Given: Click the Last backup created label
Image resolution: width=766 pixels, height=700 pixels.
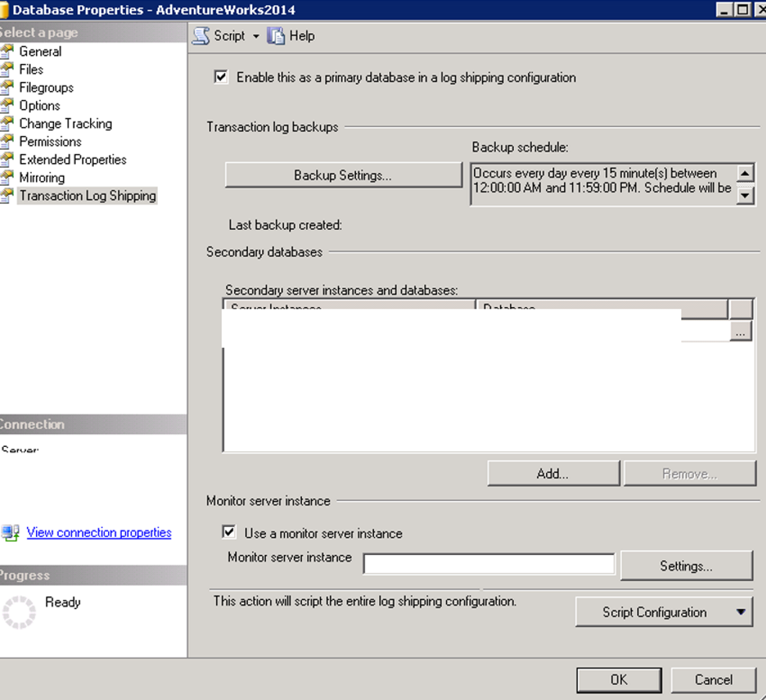Looking at the screenshot, I should click(285, 225).
